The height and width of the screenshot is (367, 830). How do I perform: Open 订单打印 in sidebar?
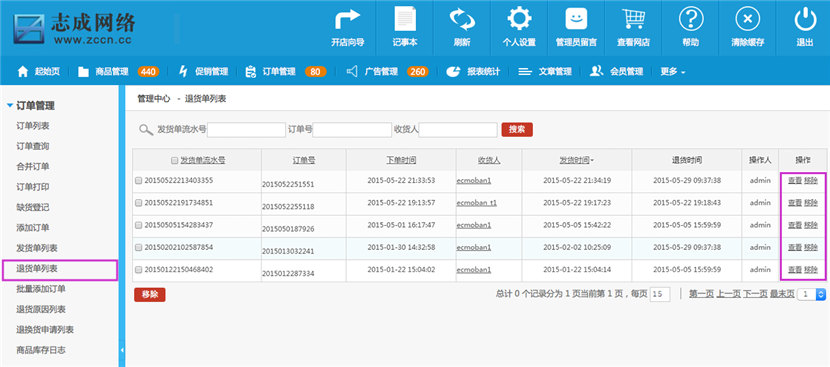[x=33, y=187]
